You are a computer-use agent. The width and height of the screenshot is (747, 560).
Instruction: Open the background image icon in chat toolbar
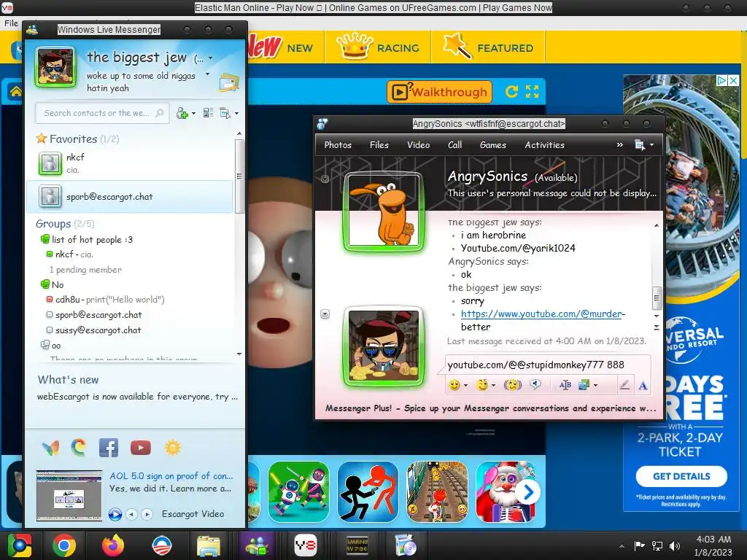(584, 385)
